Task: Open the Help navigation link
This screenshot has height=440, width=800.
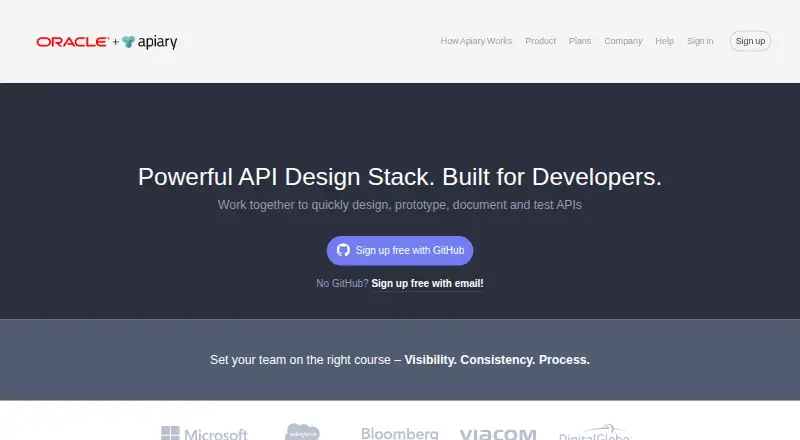Action: (664, 41)
